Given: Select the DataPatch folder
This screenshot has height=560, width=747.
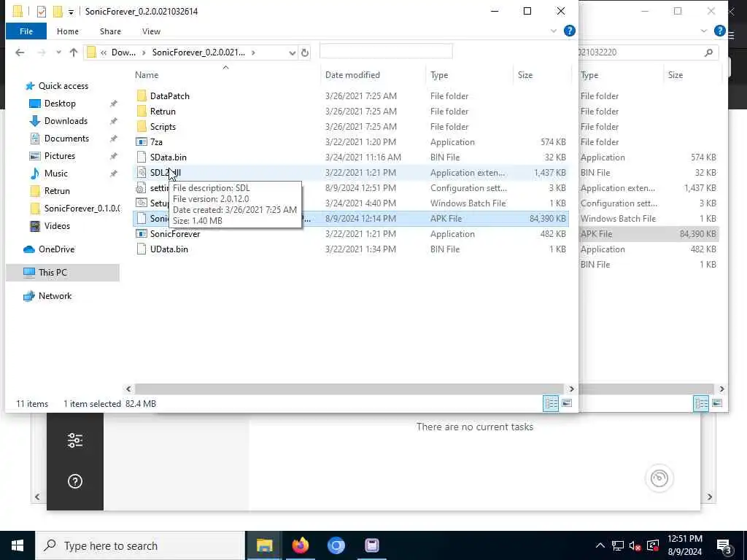Looking at the screenshot, I should (169, 96).
